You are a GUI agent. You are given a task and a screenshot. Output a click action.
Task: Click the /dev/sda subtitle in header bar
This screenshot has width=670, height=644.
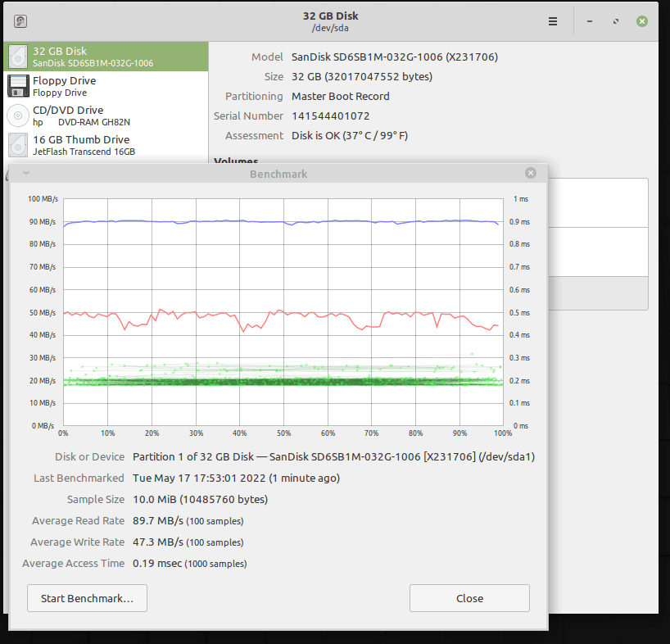pos(330,28)
